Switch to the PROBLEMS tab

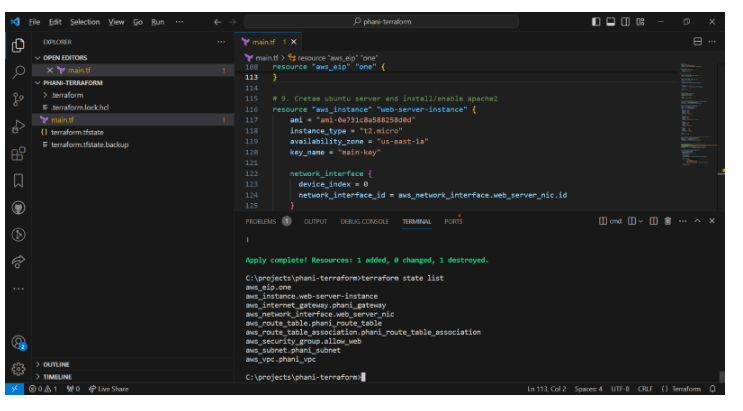(260, 221)
